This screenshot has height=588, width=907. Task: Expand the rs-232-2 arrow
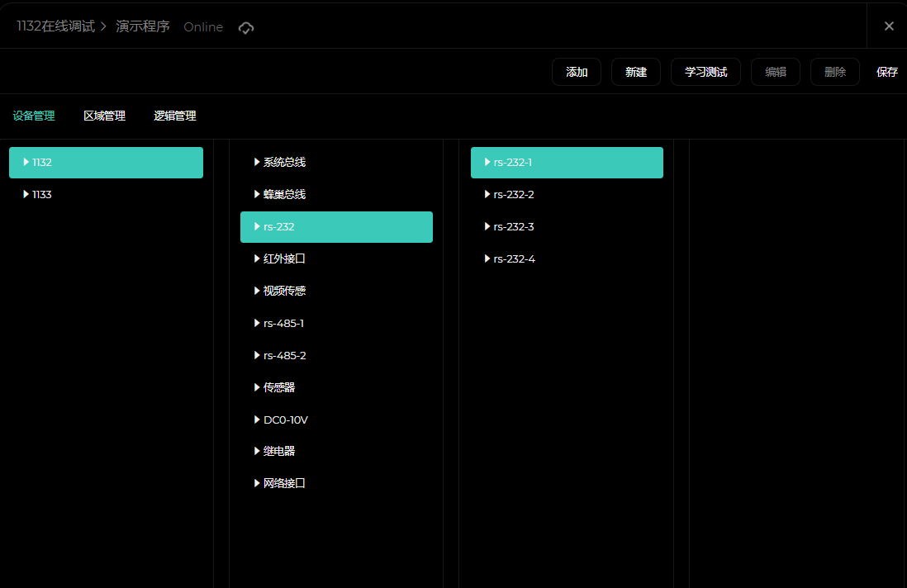(x=487, y=194)
